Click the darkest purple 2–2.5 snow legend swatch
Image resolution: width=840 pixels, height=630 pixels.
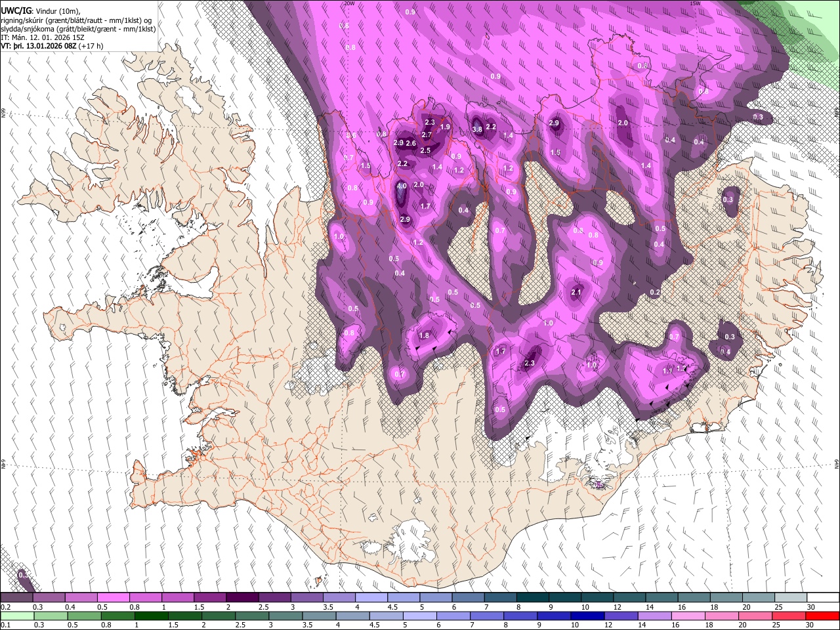tap(243, 598)
